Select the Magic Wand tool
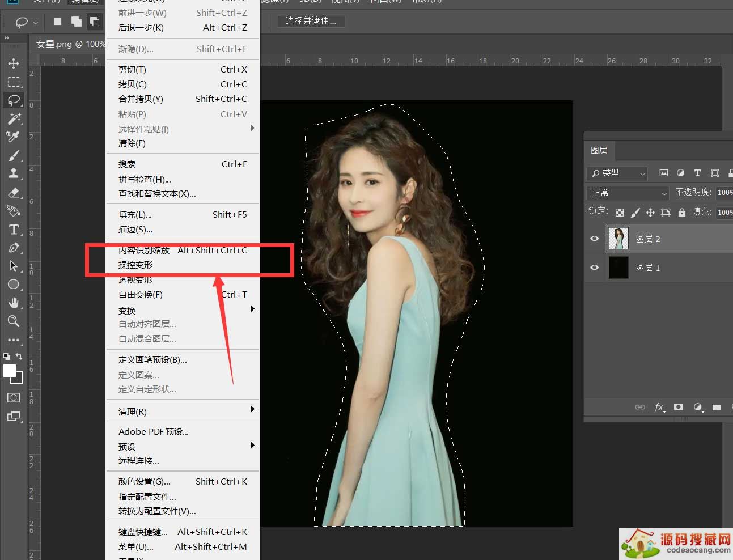 click(14, 118)
